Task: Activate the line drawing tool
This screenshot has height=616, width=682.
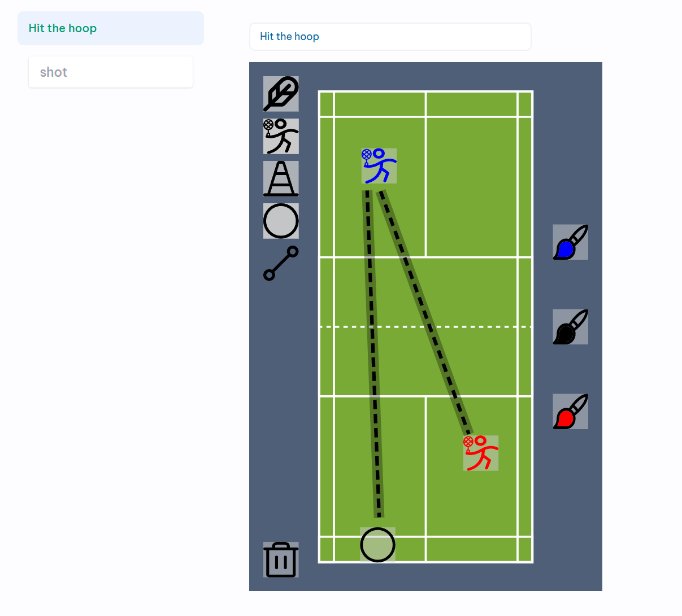Action: click(x=281, y=263)
